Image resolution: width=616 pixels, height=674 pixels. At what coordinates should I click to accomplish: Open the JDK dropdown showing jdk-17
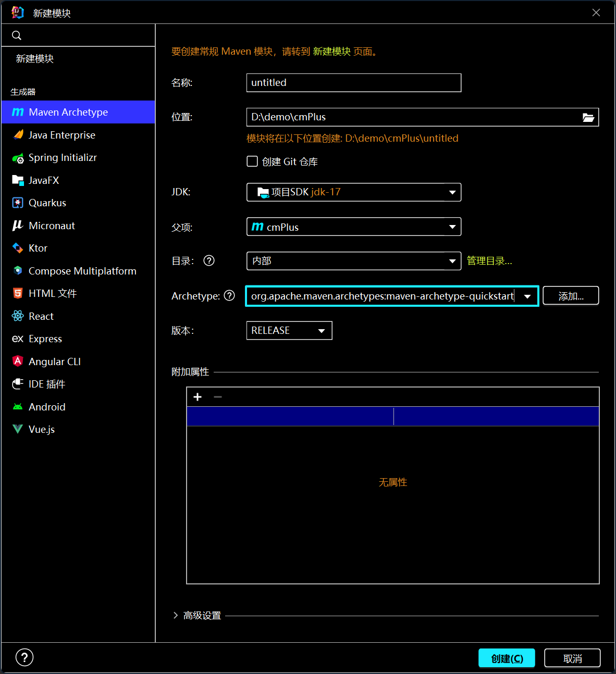click(x=354, y=192)
